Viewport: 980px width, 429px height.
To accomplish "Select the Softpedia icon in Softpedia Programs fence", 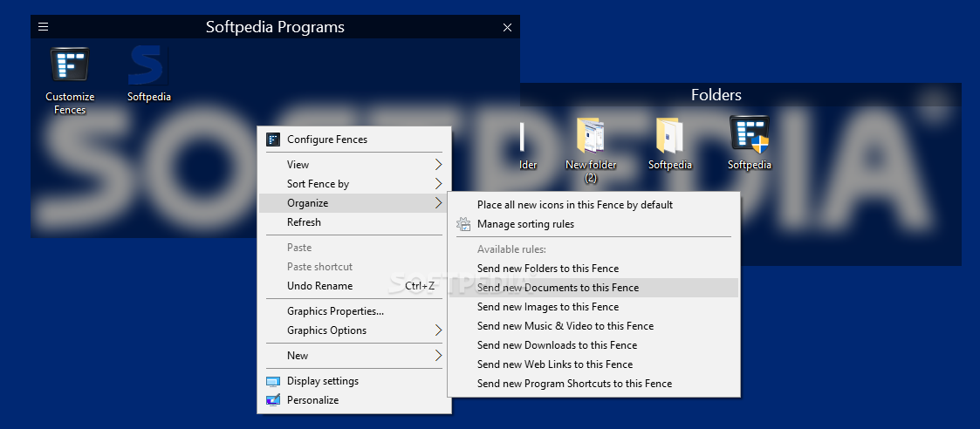I will (148, 74).
